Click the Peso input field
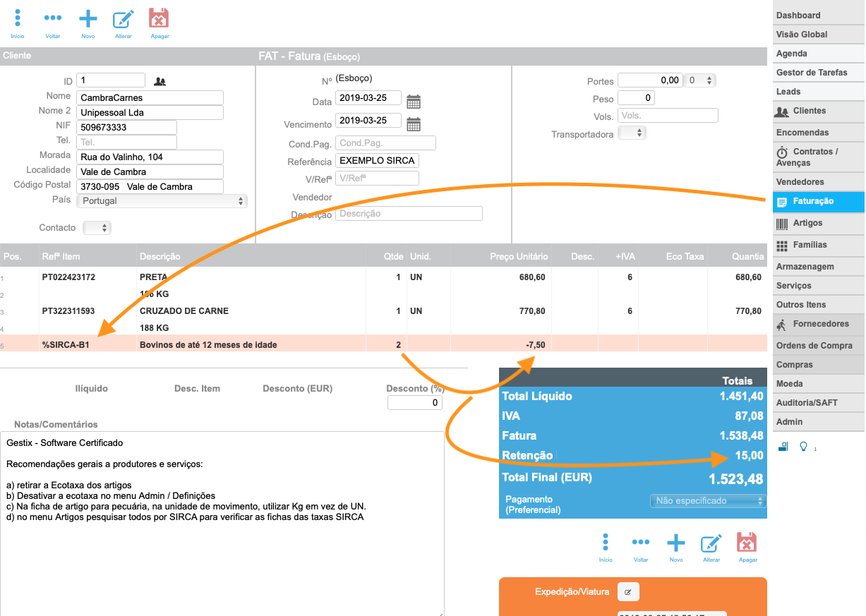 point(636,98)
